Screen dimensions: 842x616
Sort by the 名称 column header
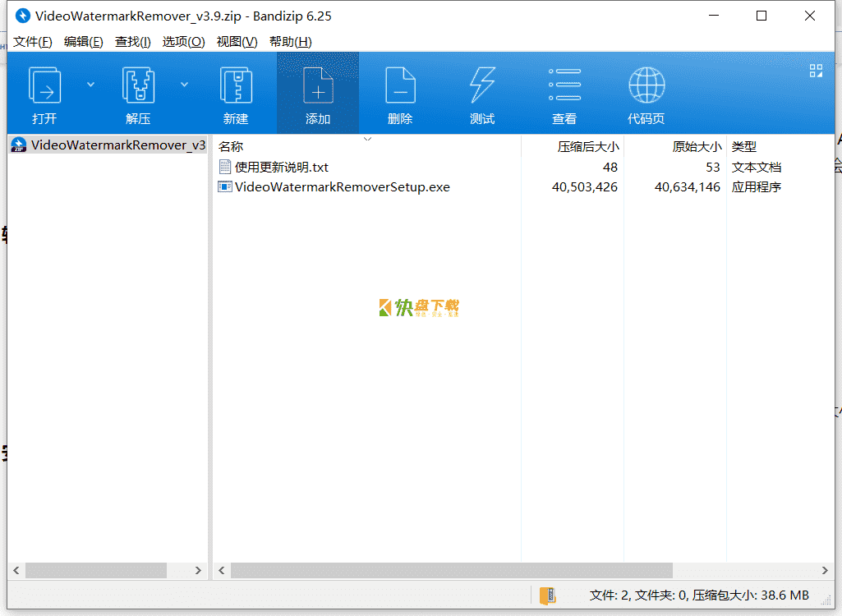[x=231, y=147]
